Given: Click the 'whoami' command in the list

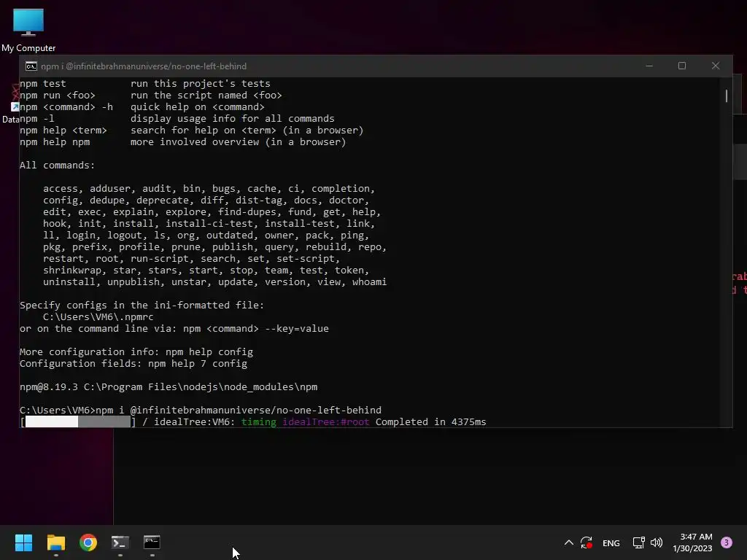Looking at the screenshot, I should [x=369, y=282].
